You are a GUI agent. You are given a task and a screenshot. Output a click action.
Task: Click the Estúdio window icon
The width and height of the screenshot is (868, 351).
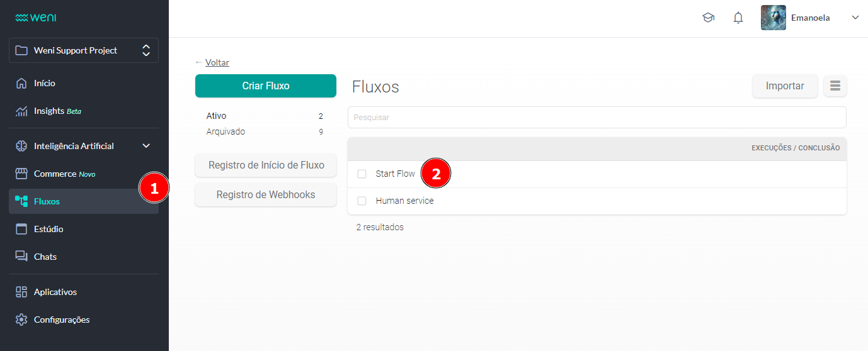[x=21, y=229]
